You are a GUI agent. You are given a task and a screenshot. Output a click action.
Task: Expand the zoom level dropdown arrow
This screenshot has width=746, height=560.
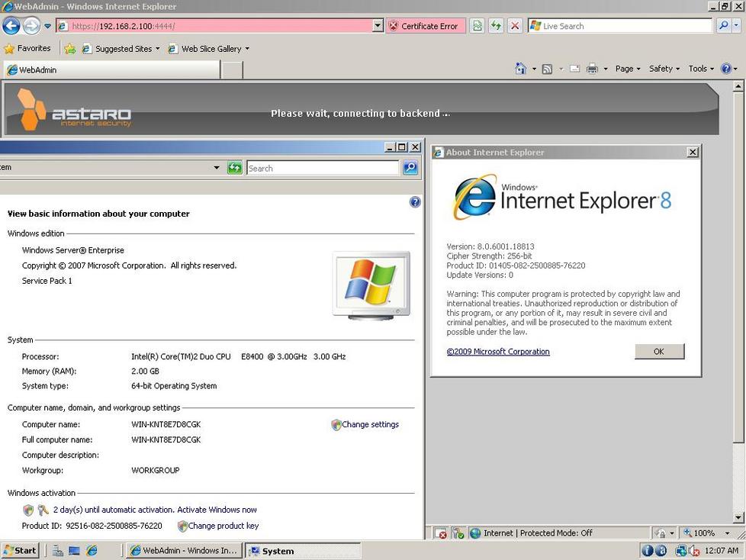(727, 533)
